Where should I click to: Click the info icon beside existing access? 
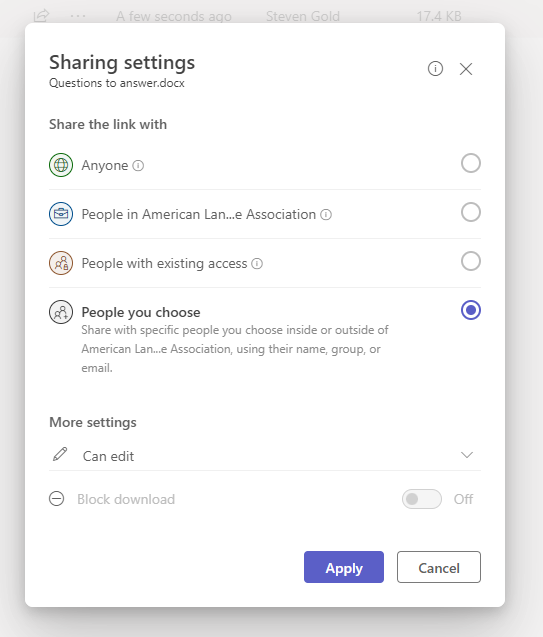257,263
